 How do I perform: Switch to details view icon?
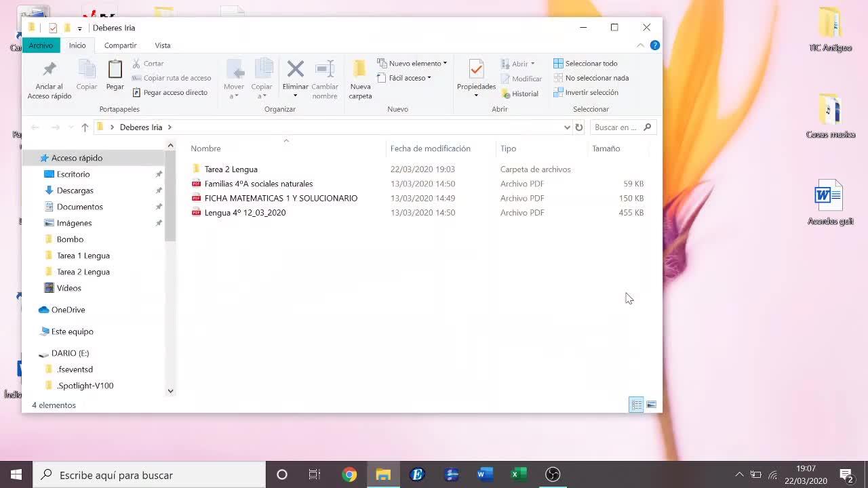pyautogui.click(x=636, y=405)
